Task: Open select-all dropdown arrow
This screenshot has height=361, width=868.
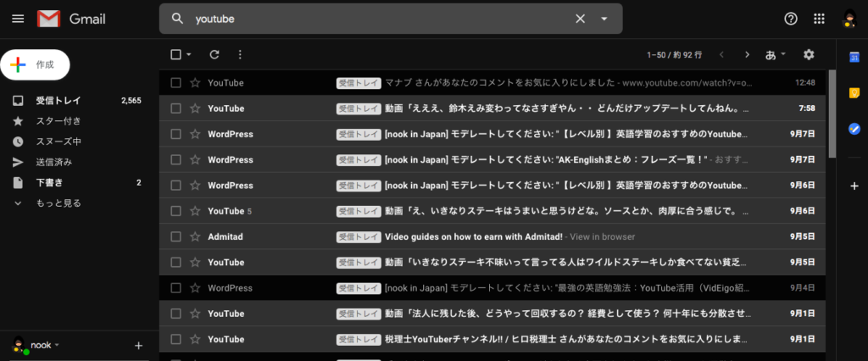Action: 189,54
